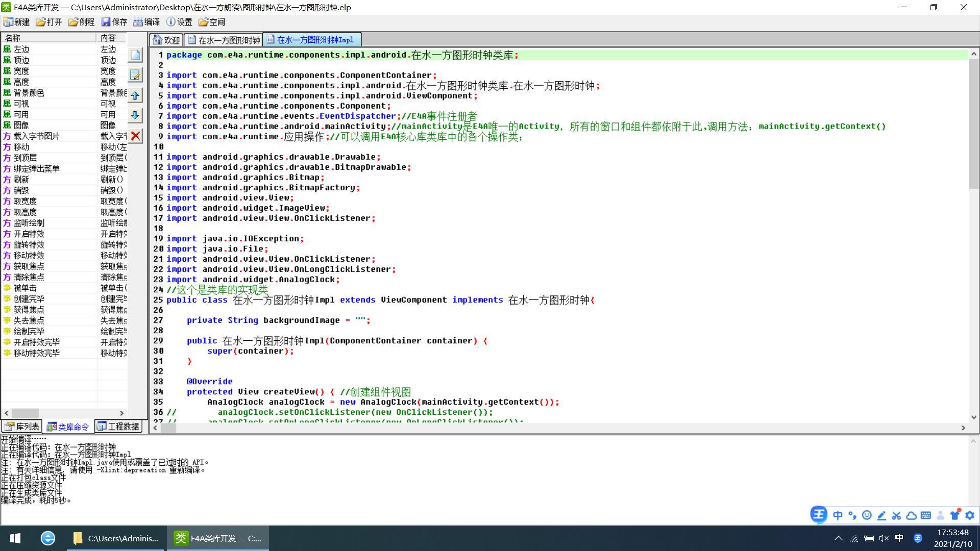The height and width of the screenshot is (551, 980).
Task: Compile the library using 编译
Action: coord(147,22)
